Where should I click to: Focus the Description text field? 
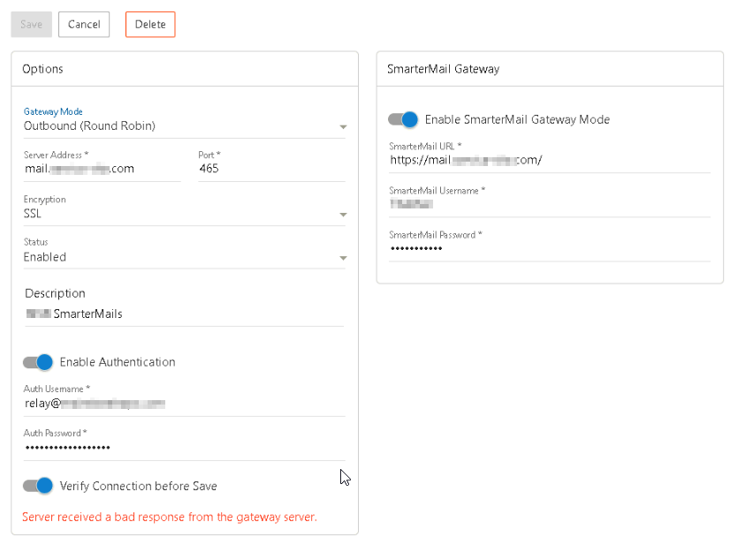tap(184, 314)
